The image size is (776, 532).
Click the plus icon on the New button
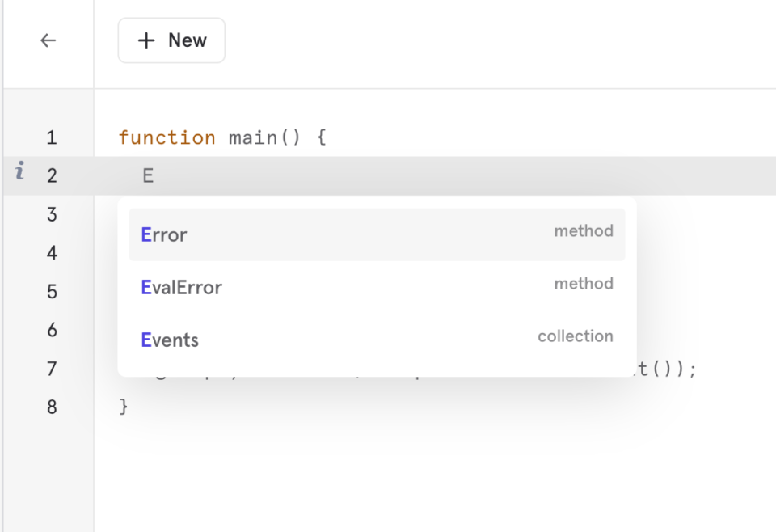coord(145,40)
